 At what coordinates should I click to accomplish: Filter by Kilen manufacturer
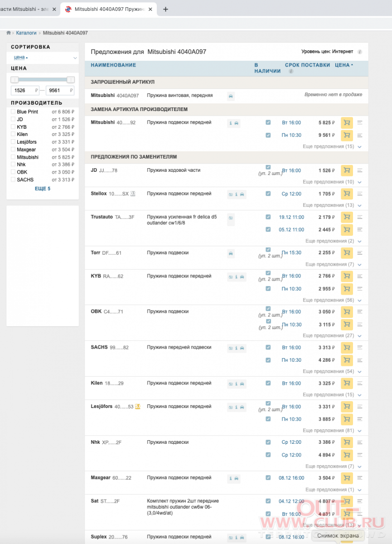point(13,134)
